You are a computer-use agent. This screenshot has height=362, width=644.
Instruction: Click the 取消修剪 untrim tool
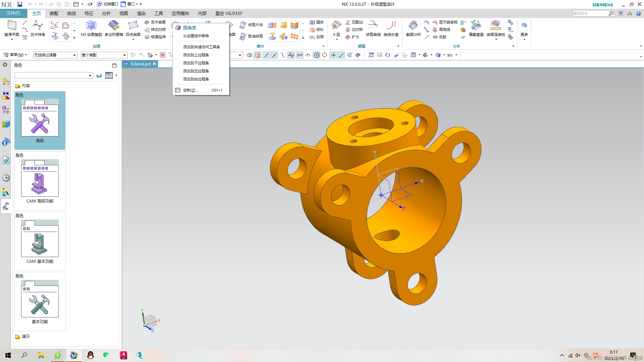[x=251, y=36]
